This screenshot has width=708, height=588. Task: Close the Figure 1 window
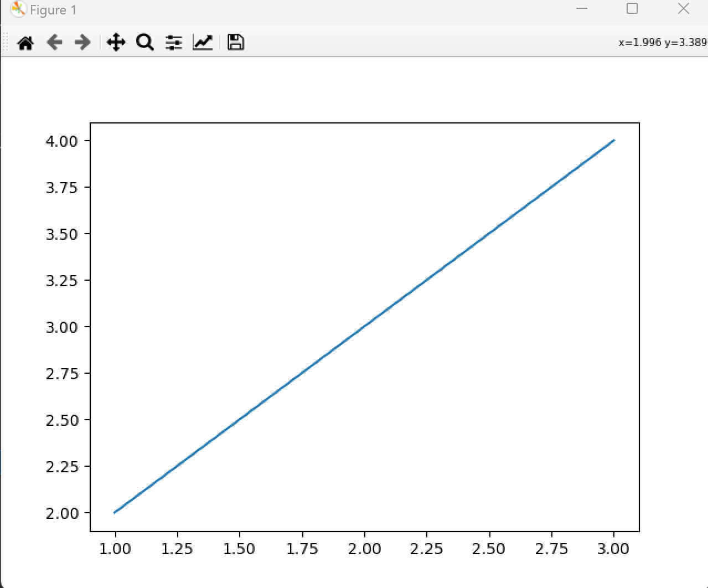(684, 9)
